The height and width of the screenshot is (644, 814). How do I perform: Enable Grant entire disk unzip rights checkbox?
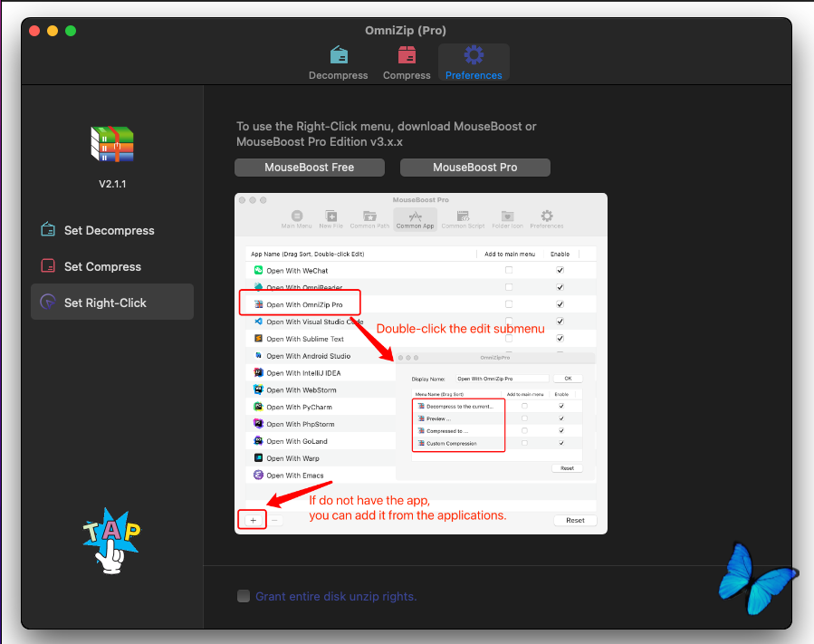click(x=244, y=596)
